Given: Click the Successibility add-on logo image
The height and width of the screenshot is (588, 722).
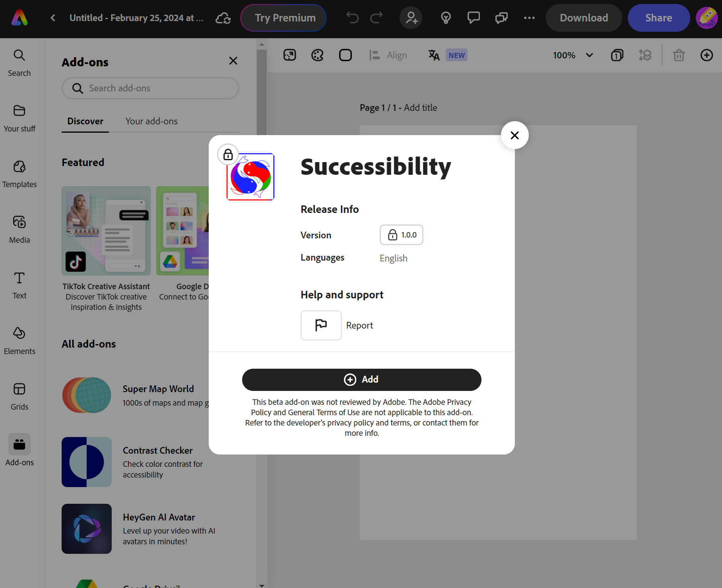Looking at the screenshot, I should [250, 177].
